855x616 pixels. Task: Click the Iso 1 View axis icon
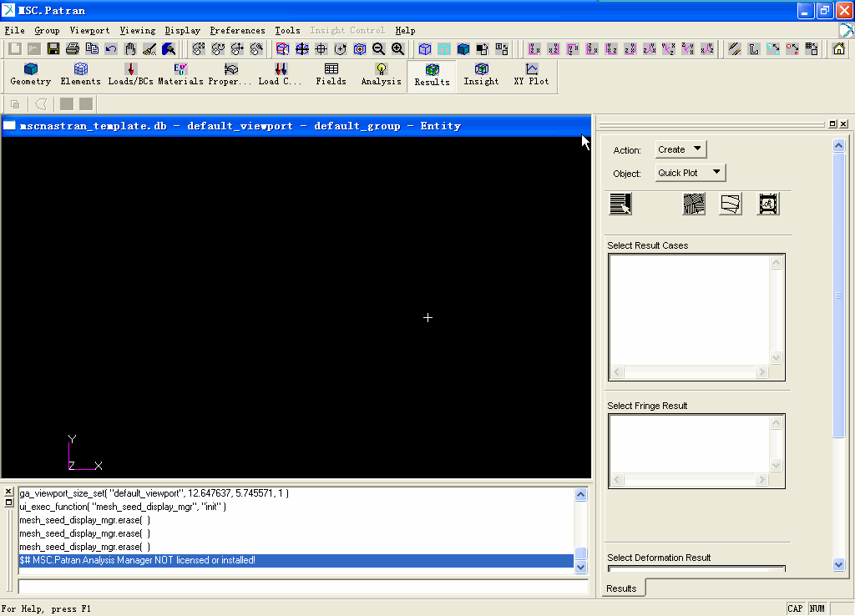coord(650,49)
